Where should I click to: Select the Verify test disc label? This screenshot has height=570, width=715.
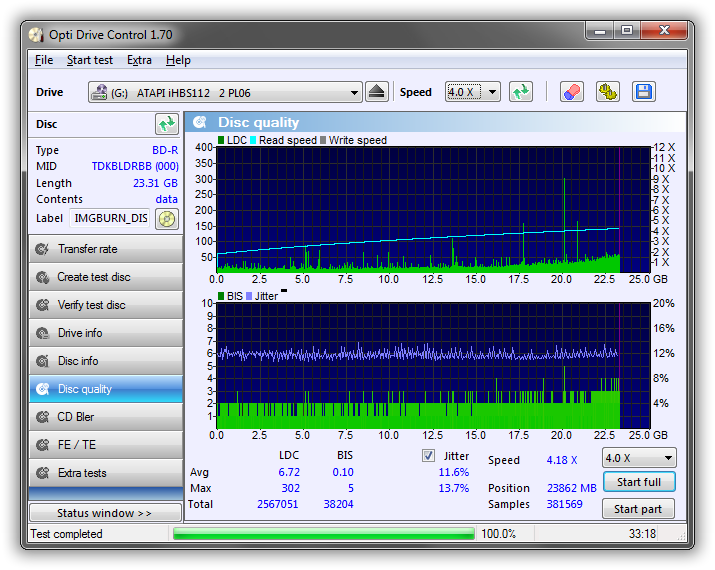coord(91,305)
